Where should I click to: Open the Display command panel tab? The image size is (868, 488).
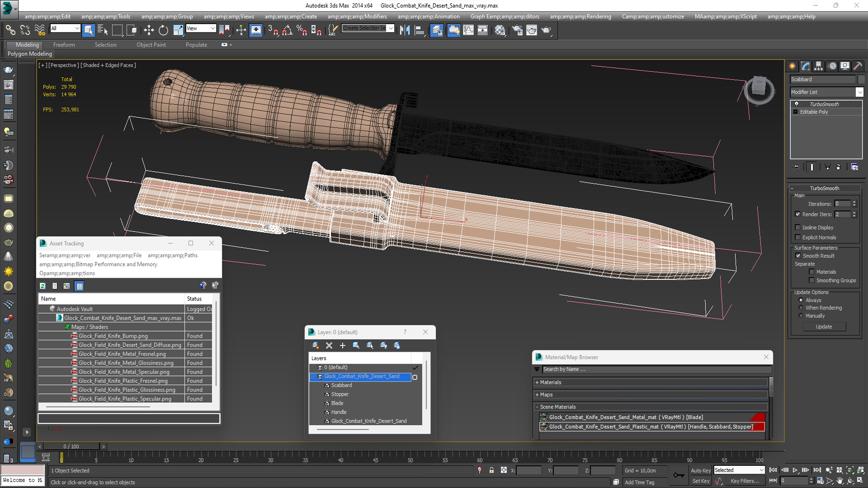(x=845, y=66)
